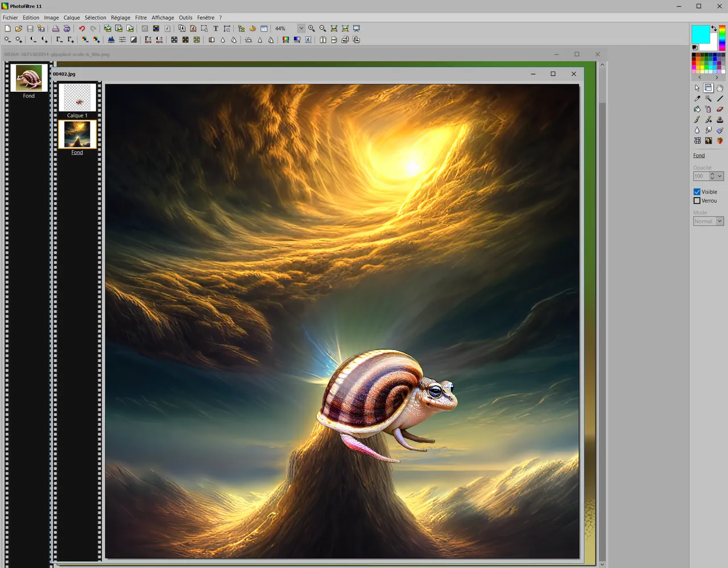The width and height of the screenshot is (728, 568).
Task: Pick the Paint Bucket fill tool
Action: (697, 109)
